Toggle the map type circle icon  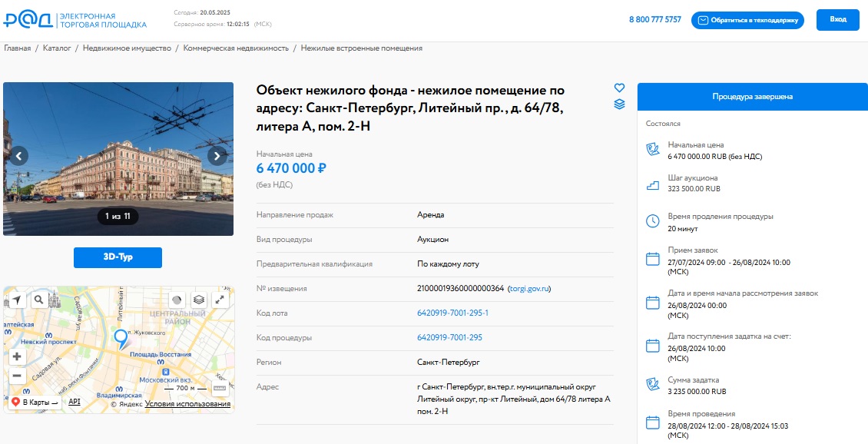coord(177,300)
